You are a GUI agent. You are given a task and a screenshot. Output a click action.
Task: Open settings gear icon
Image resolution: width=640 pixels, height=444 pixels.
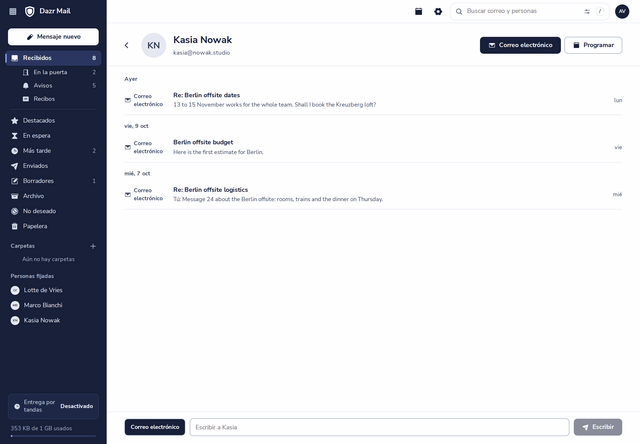coord(438,11)
